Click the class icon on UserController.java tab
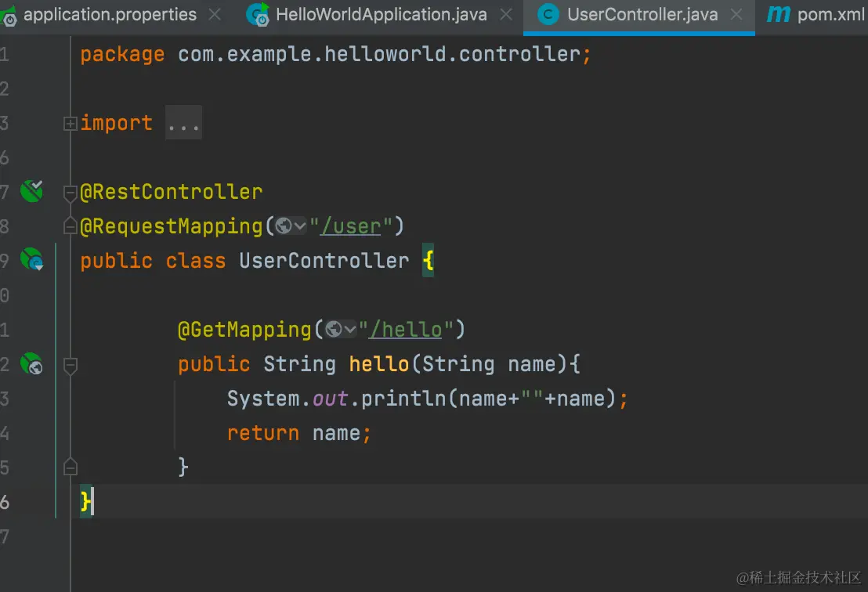 tap(548, 15)
